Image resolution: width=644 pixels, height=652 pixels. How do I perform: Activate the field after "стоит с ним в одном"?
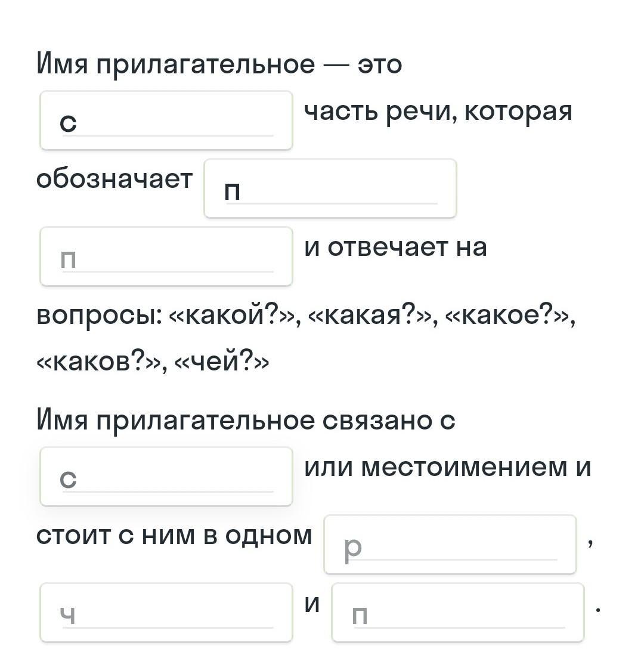[x=450, y=545]
